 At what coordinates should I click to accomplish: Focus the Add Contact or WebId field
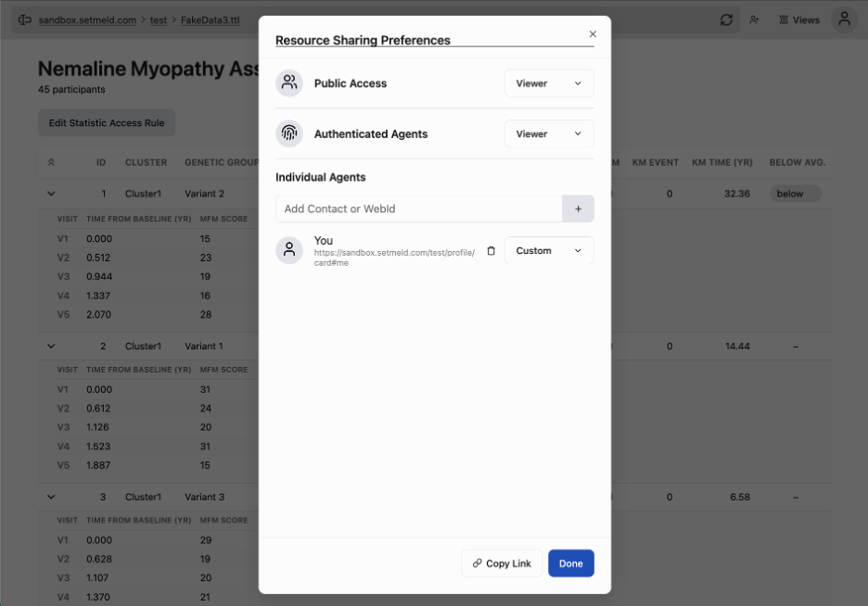[418, 209]
